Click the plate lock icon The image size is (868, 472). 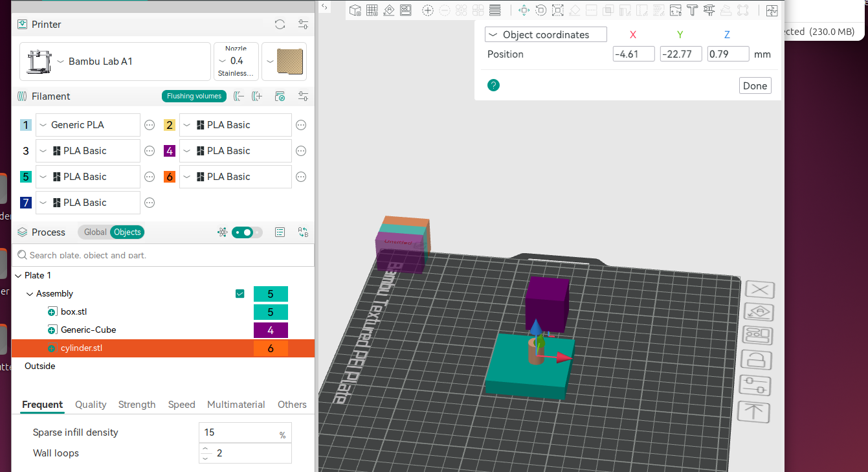755,361
